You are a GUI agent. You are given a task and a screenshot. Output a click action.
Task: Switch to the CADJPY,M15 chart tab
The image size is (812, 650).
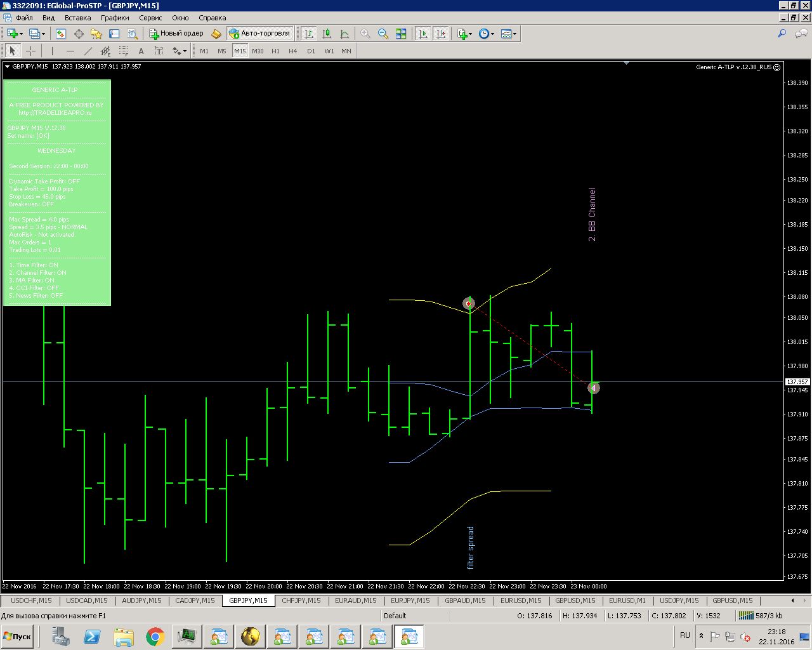click(x=195, y=600)
